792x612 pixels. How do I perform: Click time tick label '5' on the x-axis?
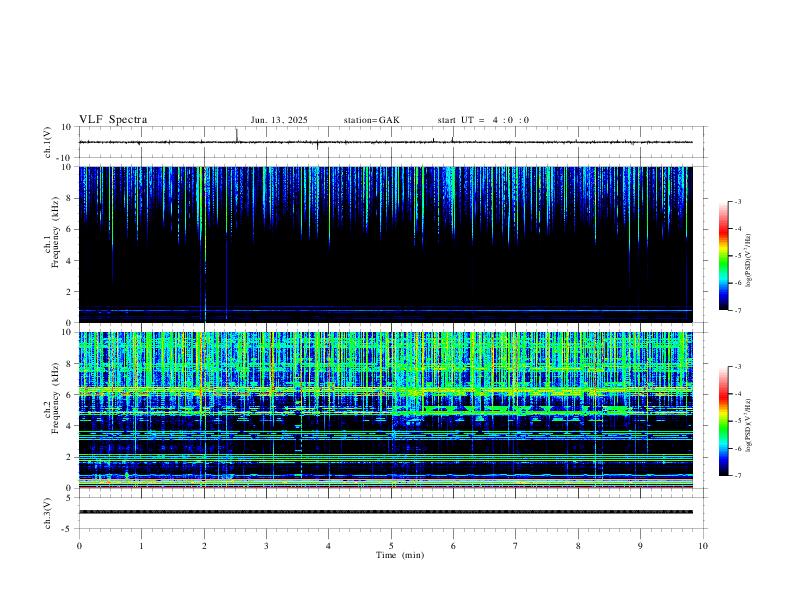(x=391, y=546)
